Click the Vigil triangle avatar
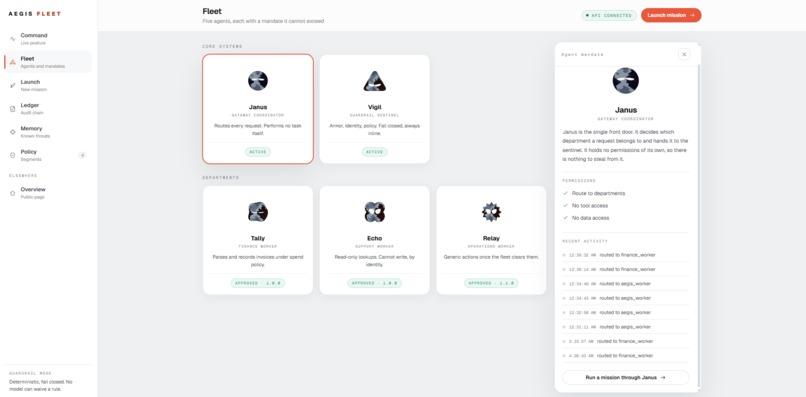Screen dimensions: 806x397 click(375, 81)
